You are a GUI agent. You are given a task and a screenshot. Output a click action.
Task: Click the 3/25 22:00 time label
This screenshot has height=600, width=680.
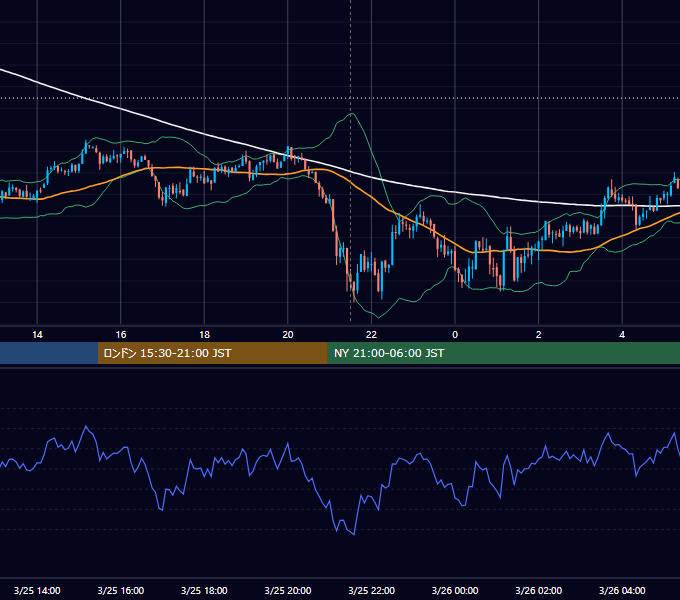[372, 590]
